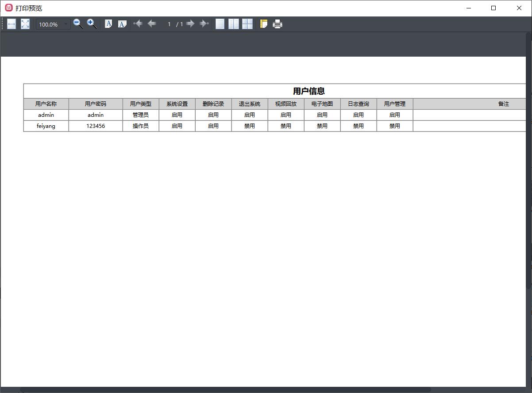Zoom out with the minus magnifier
The width and height of the screenshot is (532, 393).
78,24
